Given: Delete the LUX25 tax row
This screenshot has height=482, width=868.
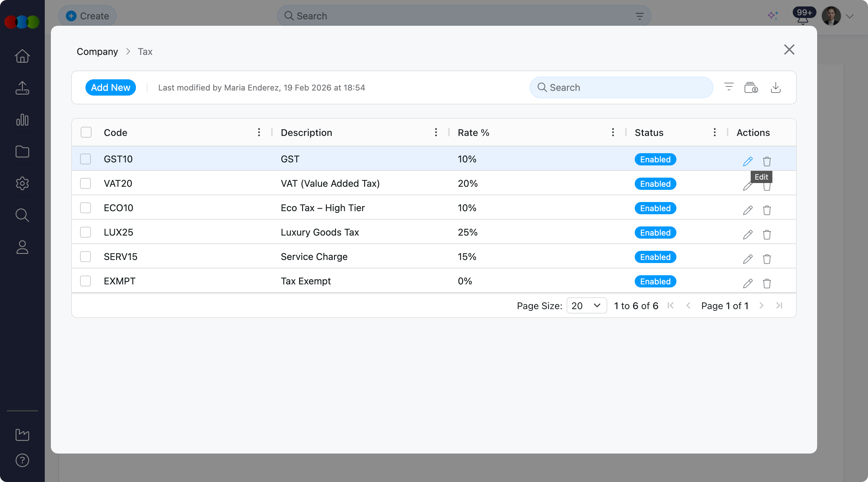Looking at the screenshot, I should (767, 235).
